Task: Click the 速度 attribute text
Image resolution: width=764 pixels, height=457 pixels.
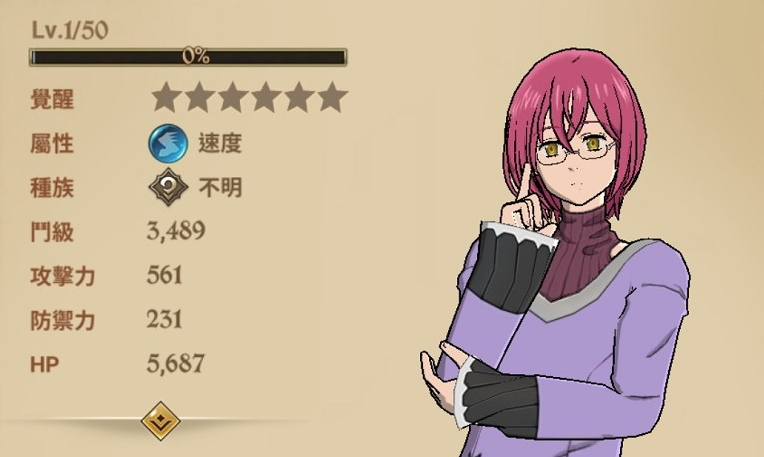Action: 220,143
